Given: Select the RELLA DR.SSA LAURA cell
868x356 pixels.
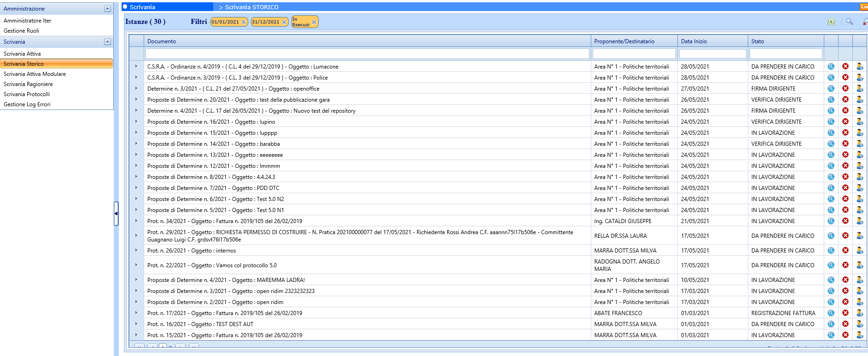Looking at the screenshot, I should 634,235.
